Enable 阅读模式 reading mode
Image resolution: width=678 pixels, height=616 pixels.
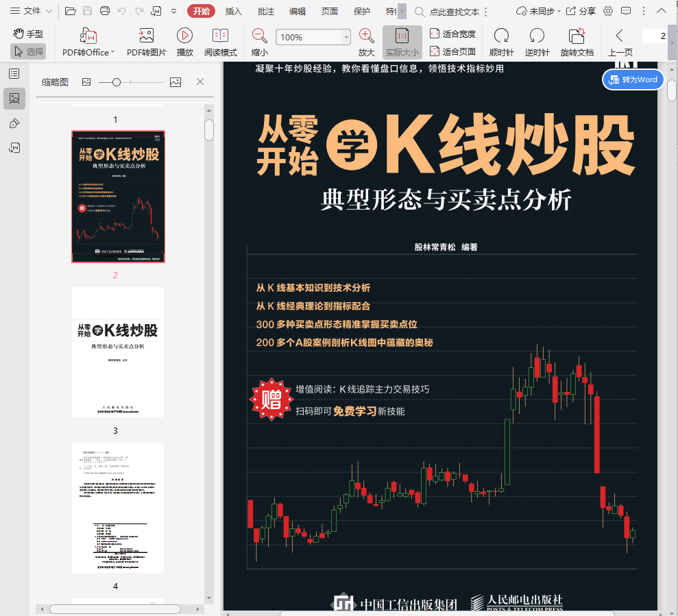pyautogui.click(x=221, y=42)
